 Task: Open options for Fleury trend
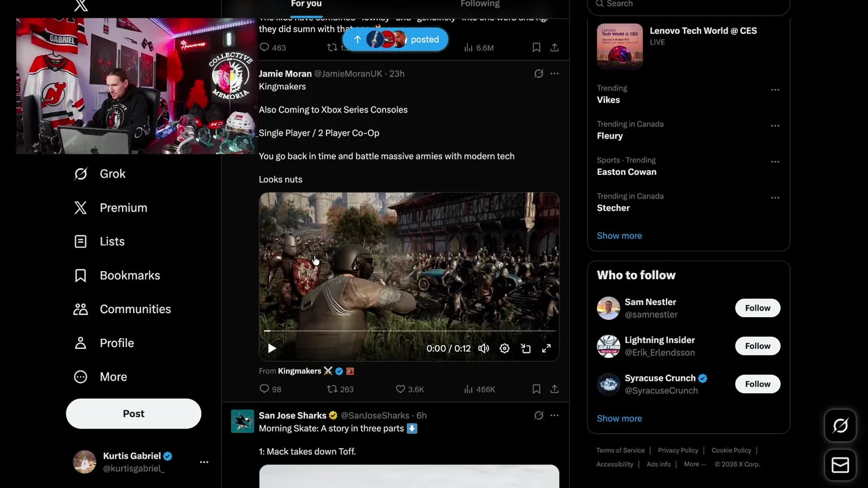pyautogui.click(x=775, y=125)
